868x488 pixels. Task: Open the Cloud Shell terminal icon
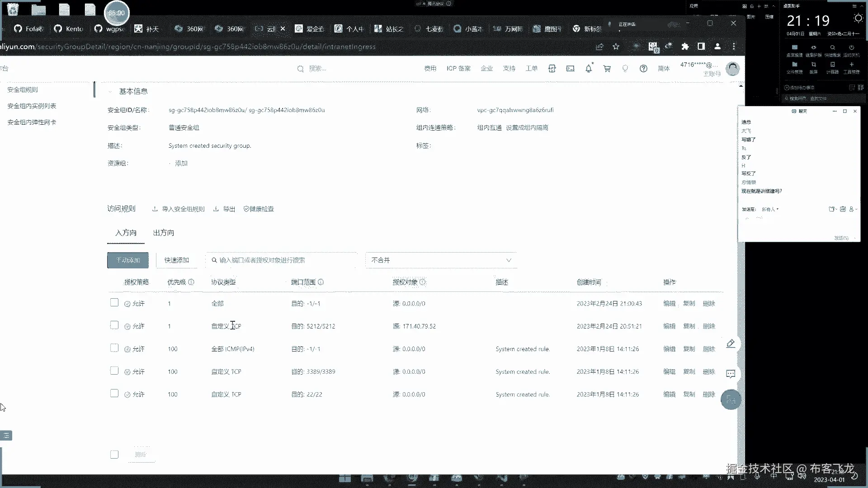(570, 69)
